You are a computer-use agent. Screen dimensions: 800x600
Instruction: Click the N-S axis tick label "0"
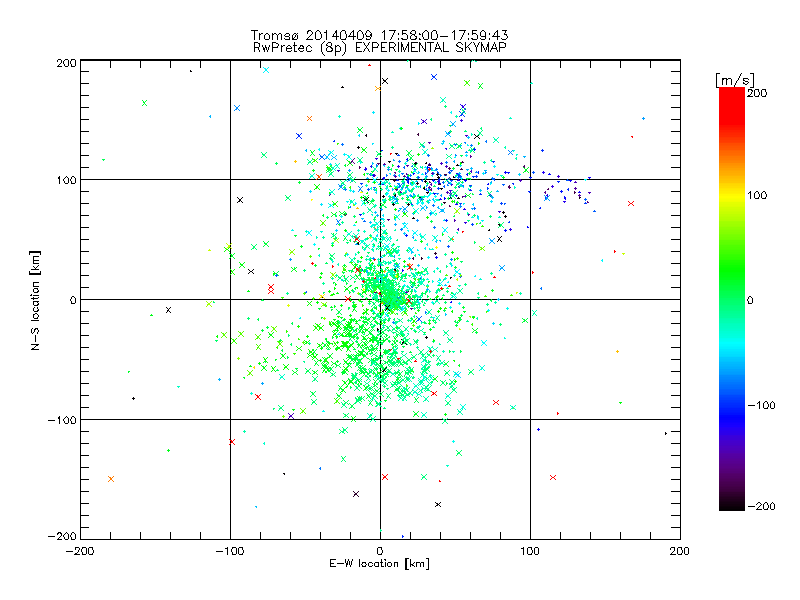(72, 300)
